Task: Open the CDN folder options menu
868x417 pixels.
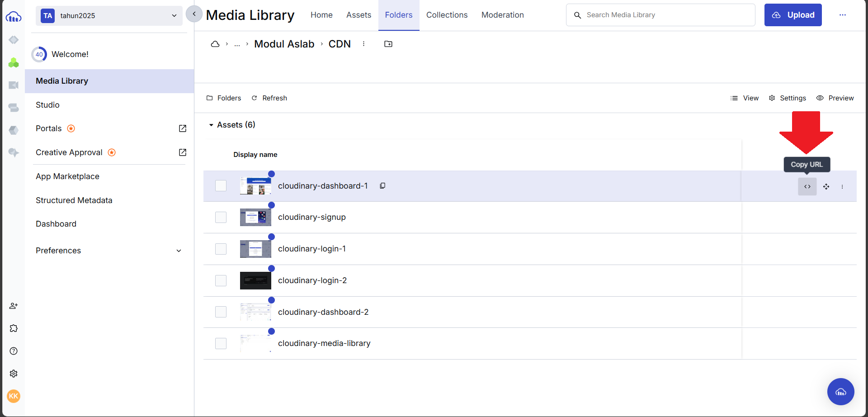Action: [363, 44]
